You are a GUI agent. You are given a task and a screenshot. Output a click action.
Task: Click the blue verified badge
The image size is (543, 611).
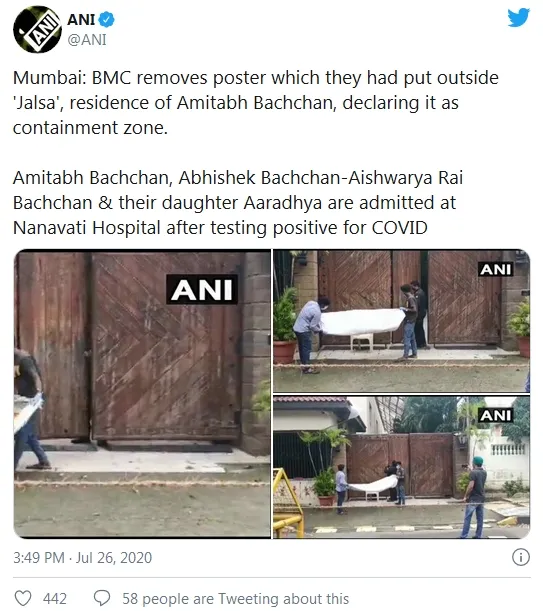coord(106,19)
